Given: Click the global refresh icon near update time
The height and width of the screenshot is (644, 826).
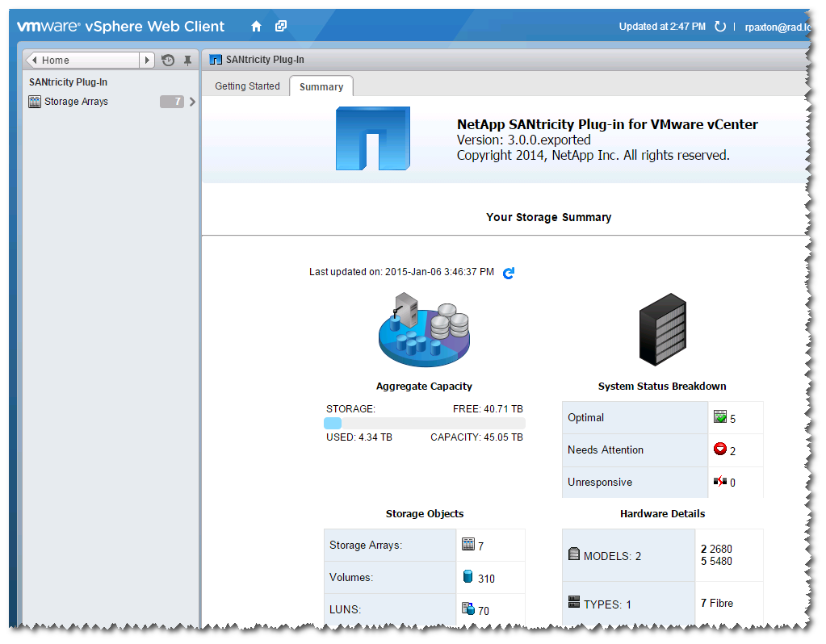Looking at the screenshot, I should coord(720,27).
